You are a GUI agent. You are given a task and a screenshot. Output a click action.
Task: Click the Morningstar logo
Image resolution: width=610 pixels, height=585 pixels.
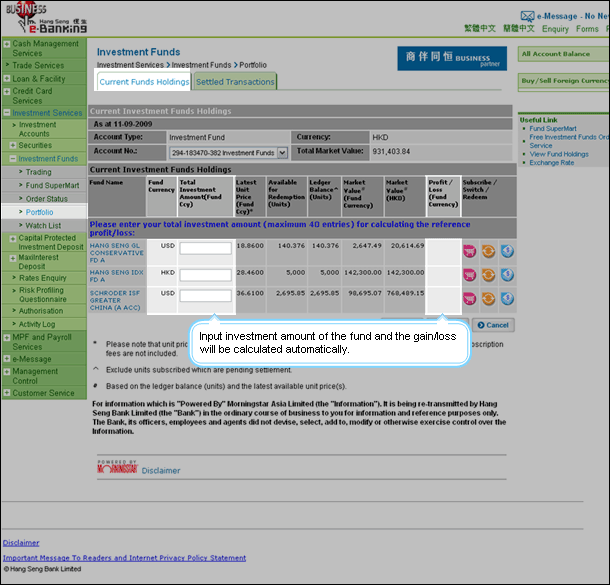[117, 467]
